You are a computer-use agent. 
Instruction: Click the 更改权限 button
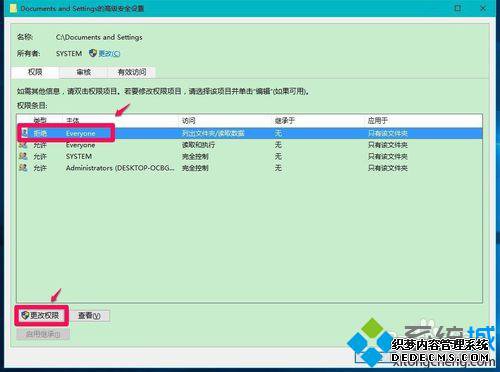click(41, 315)
